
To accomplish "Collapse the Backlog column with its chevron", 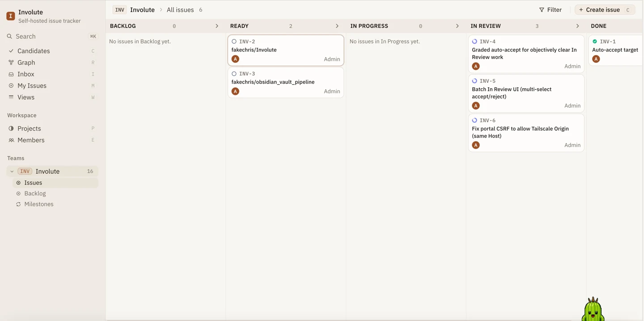I will point(217,26).
